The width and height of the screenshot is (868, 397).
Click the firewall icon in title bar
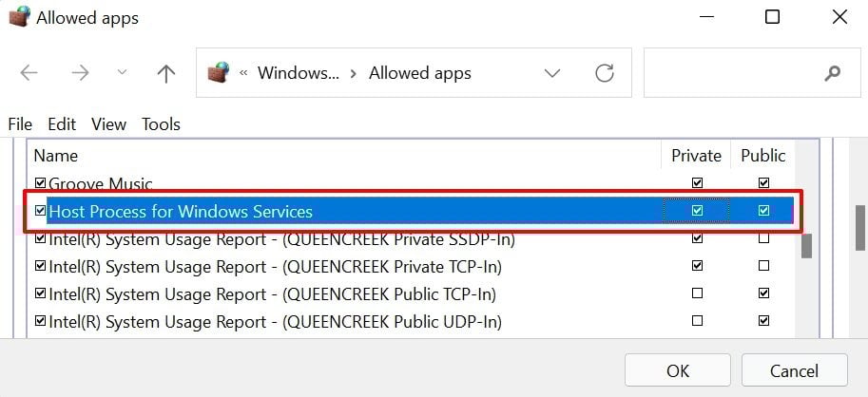pyautogui.click(x=19, y=18)
